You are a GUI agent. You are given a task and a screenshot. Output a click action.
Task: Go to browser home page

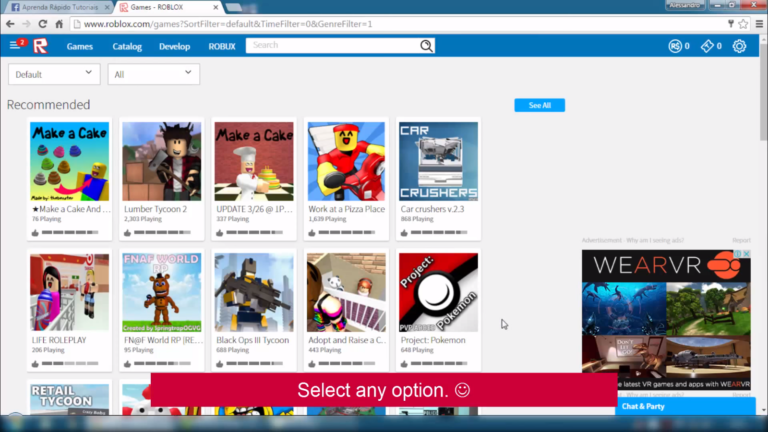pos(59,24)
